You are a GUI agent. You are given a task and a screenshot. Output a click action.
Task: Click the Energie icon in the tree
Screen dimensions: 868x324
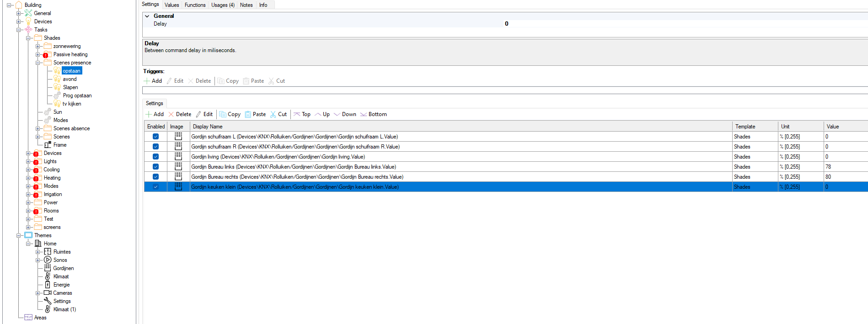tap(48, 285)
